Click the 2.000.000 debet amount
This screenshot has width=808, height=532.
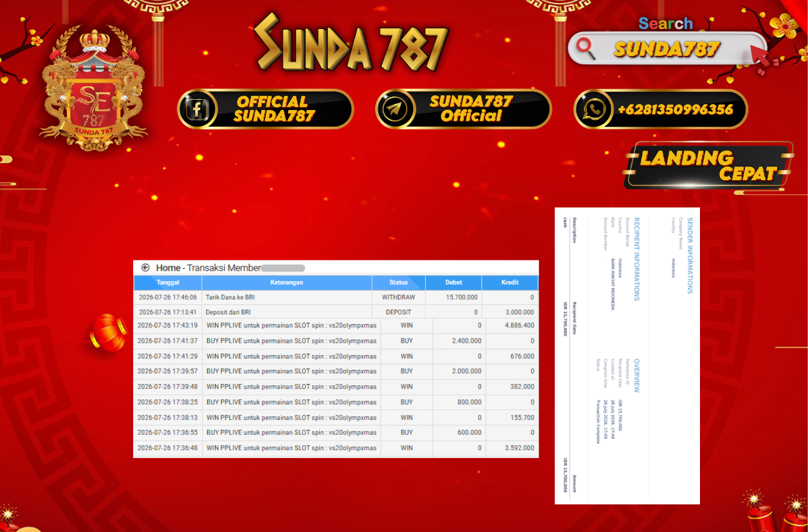coord(466,371)
